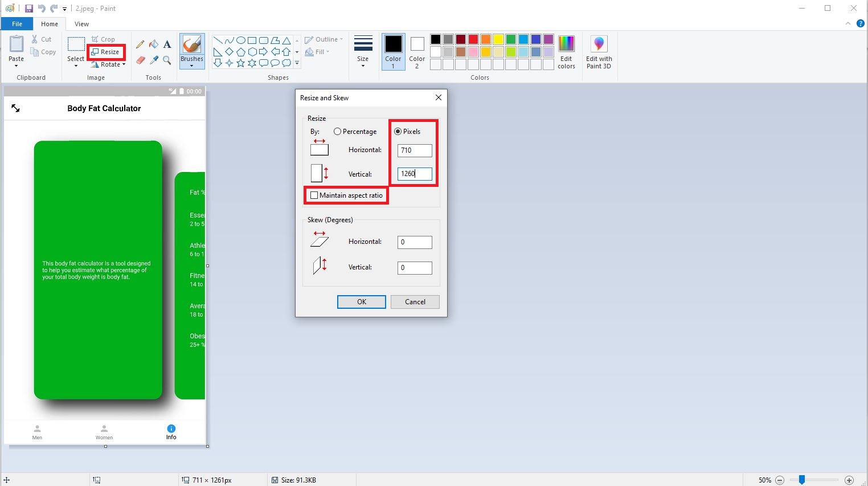
Task: Expand the Rotate menu
Action: pos(108,64)
